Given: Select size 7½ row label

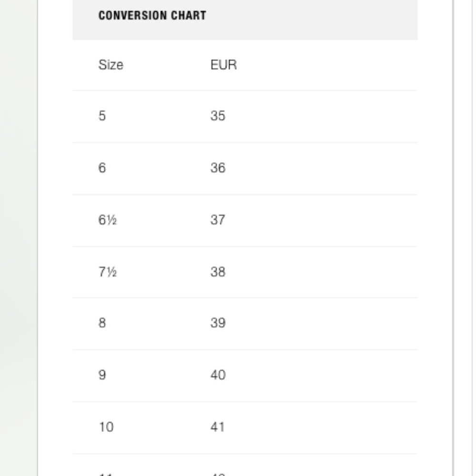Looking at the screenshot, I should [x=108, y=272].
